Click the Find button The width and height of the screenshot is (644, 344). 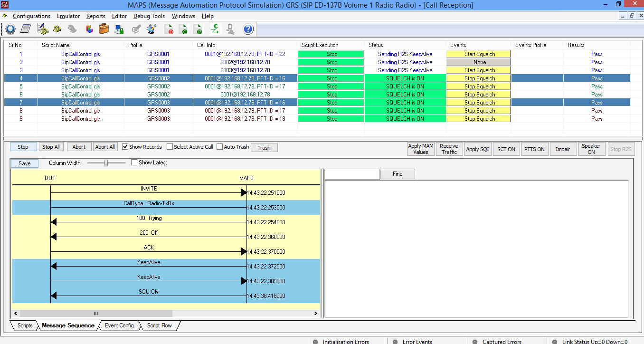point(398,174)
